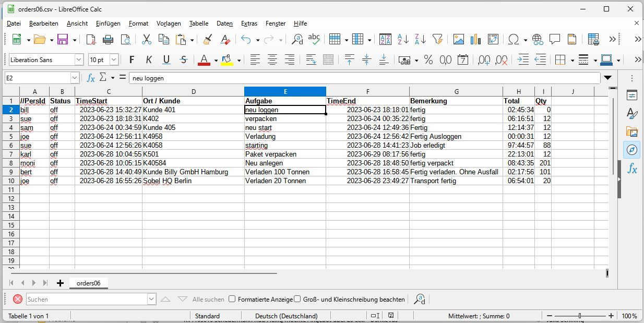Format cells as date
The height and width of the screenshot is (323, 644).
click(462, 60)
